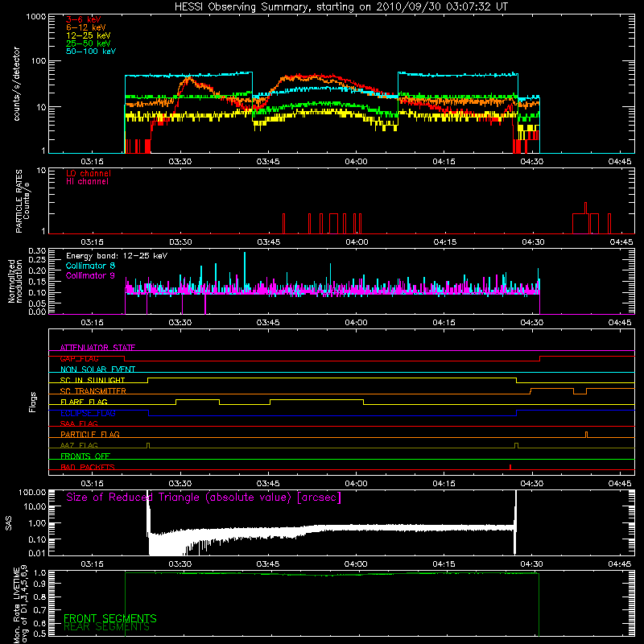644x644 pixels.
Task: Click the SAA FLAG label
Action: pyautogui.click(x=79, y=423)
